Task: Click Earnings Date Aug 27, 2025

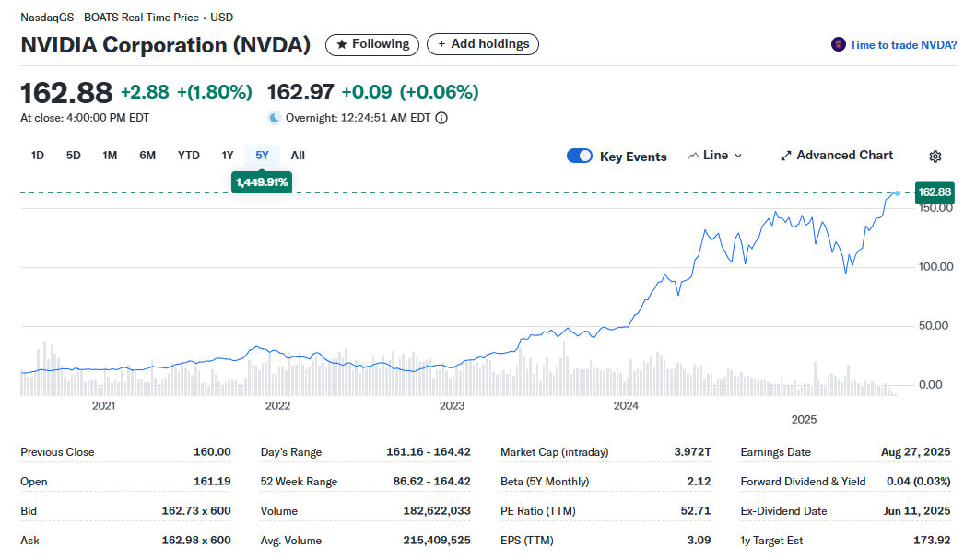Action: (915, 452)
